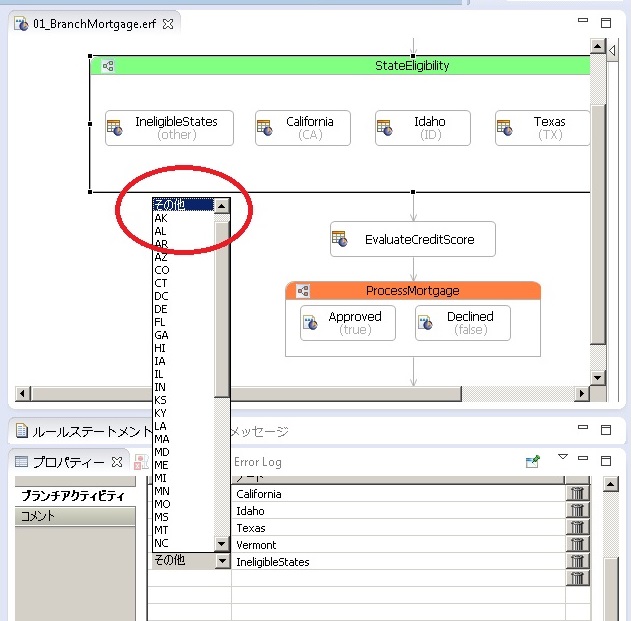Delete the California row with trash icon

pyautogui.click(x=577, y=493)
